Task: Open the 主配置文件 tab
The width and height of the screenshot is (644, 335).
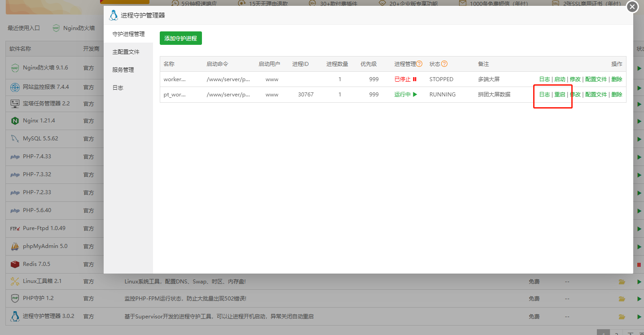Action: pos(126,52)
